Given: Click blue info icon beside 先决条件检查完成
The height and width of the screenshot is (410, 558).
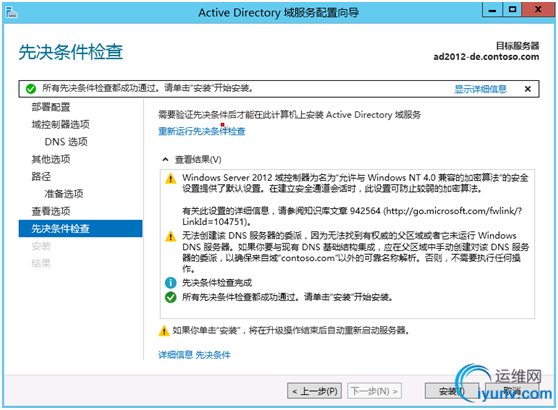Looking at the screenshot, I should [x=171, y=283].
